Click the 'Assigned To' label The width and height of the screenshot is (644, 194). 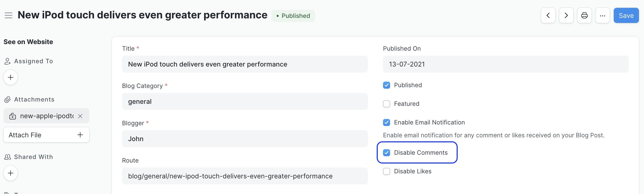(x=34, y=61)
